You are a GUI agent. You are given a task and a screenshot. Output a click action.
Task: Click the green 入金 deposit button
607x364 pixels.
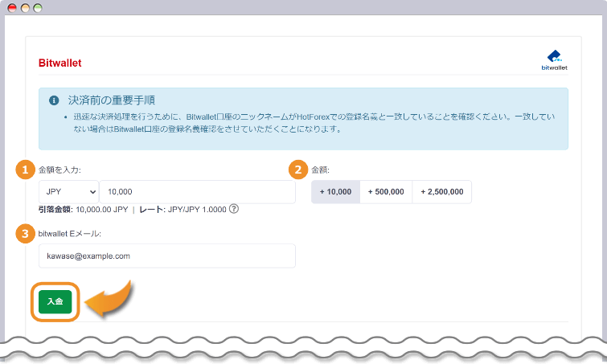55,301
